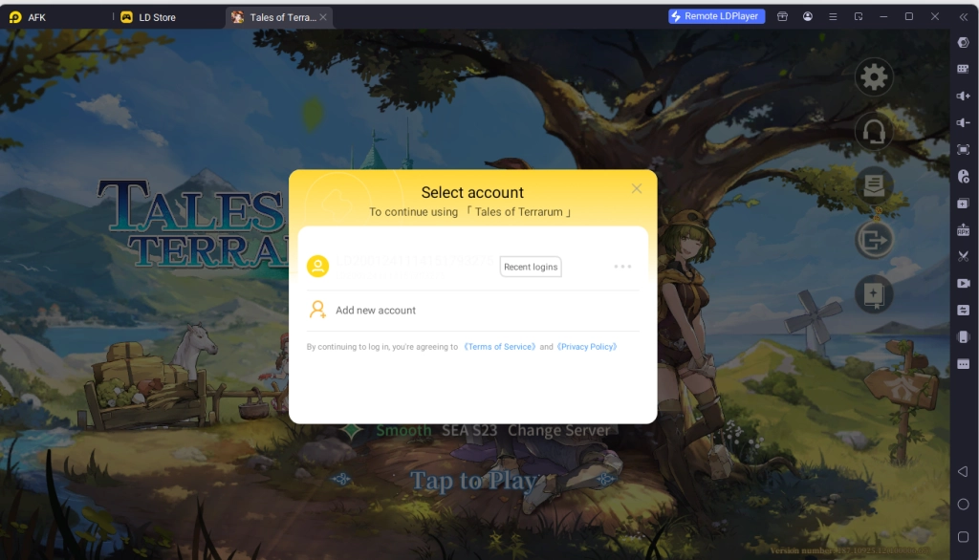Close the Select account dialog
Viewport: 979px width, 560px height.
pyautogui.click(x=637, y=188)
